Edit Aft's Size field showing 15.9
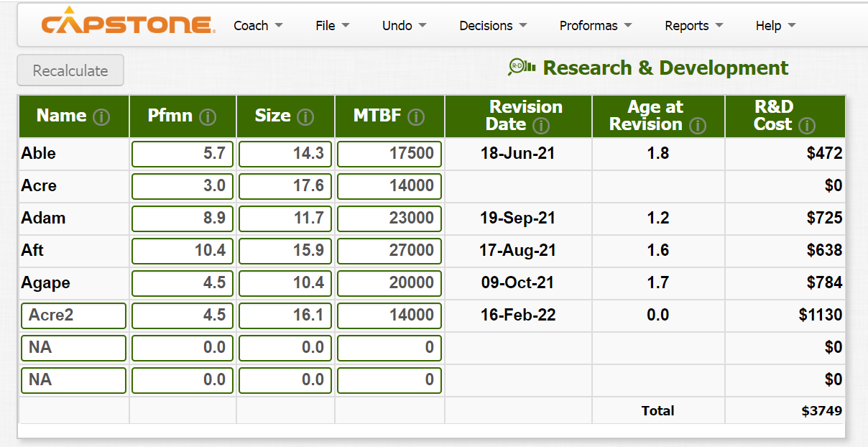The image size is (868, 447). pyautogui.click(x=285, y=251)
